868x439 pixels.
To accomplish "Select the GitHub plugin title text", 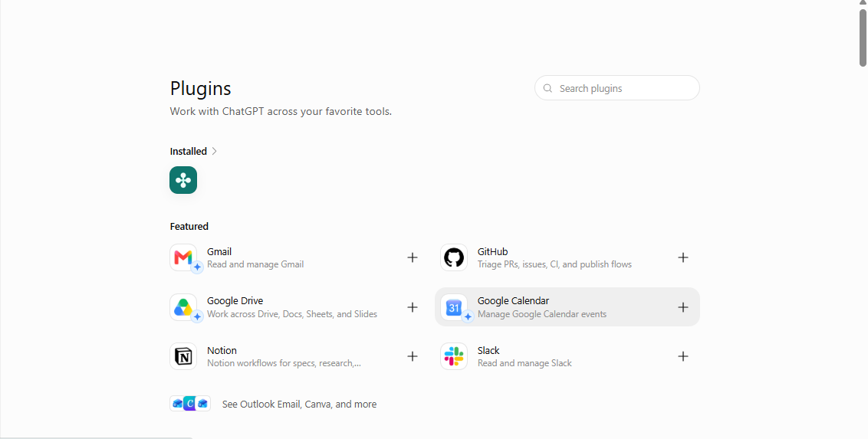I will tap(493, 251).
